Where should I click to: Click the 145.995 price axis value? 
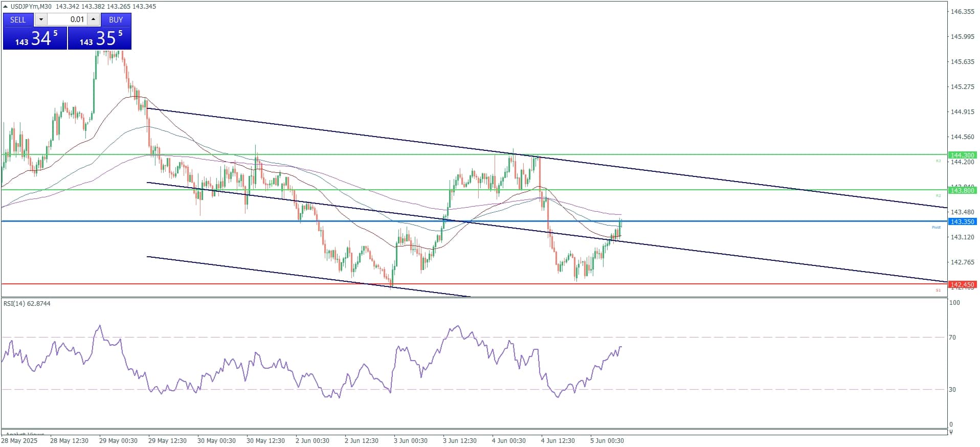point(962,36)
